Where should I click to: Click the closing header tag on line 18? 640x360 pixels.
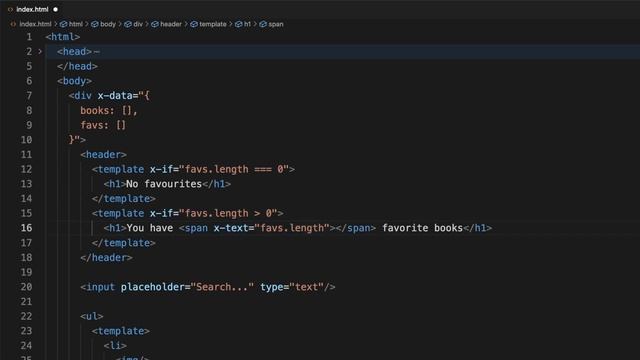(106, 258)
